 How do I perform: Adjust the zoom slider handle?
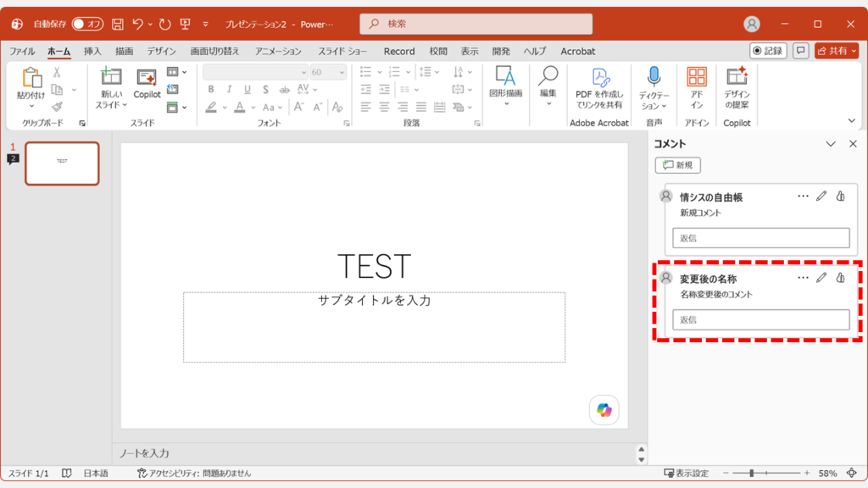point(751,473)
